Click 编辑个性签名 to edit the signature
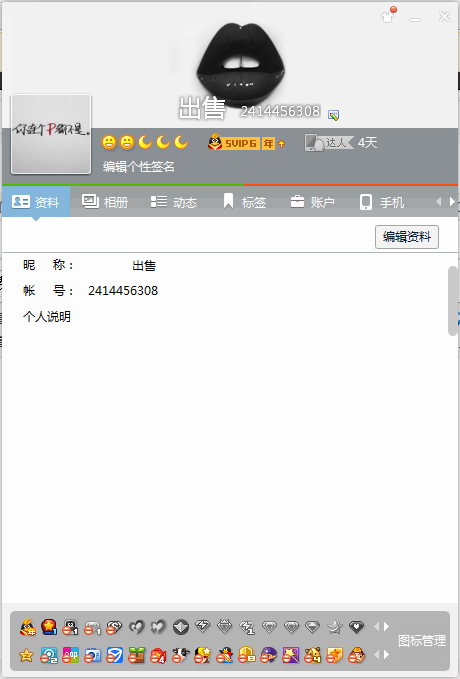 [139, 167]
